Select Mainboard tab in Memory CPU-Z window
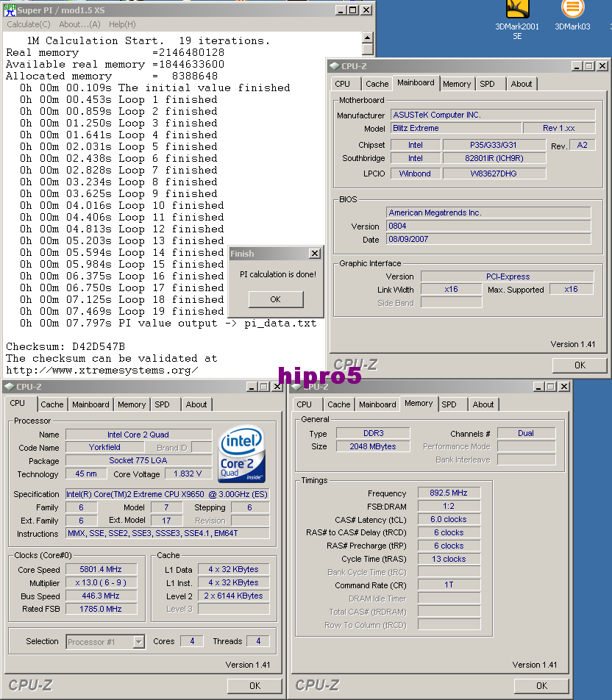The width and height of the screenshot is (612, 700). pyautogui.click(x=377, y=404)
